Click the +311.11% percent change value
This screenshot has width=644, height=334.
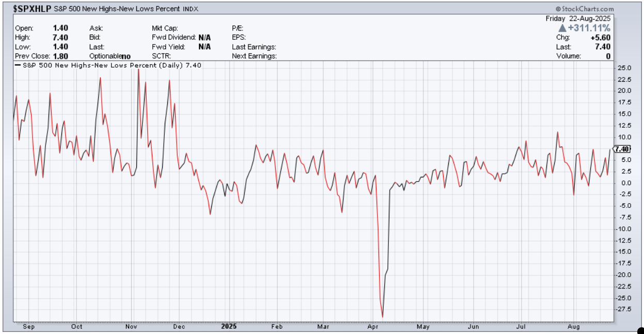click(589, 28)
